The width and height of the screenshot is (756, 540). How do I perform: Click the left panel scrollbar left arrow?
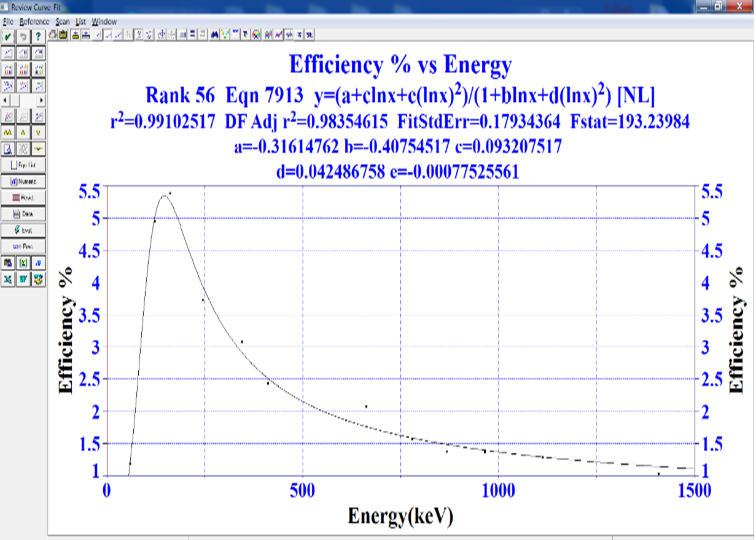(6, 99)
